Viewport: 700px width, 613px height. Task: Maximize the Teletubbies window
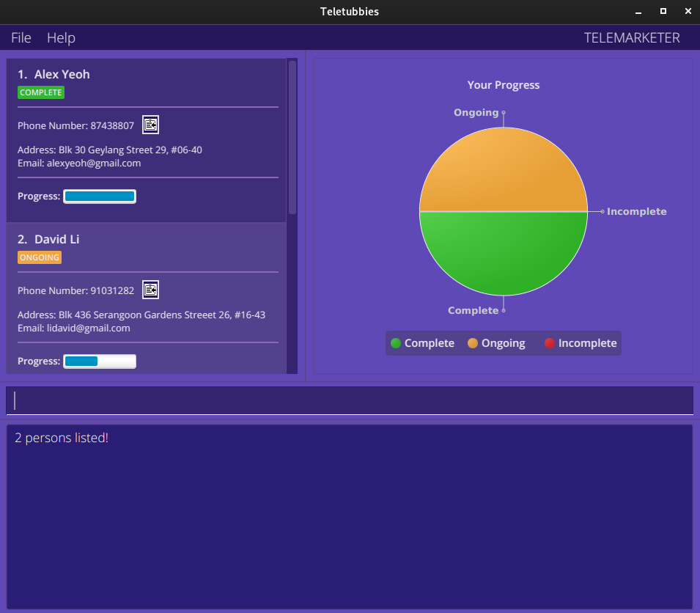pos(663,11)
